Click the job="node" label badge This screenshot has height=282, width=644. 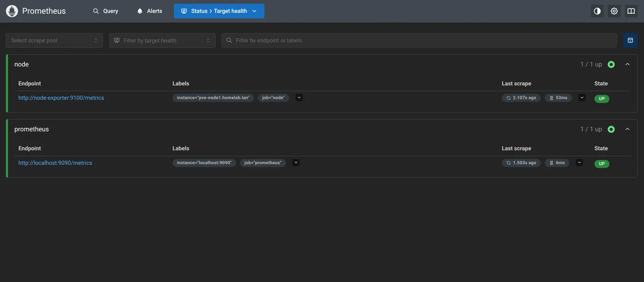tap(273, 98)
